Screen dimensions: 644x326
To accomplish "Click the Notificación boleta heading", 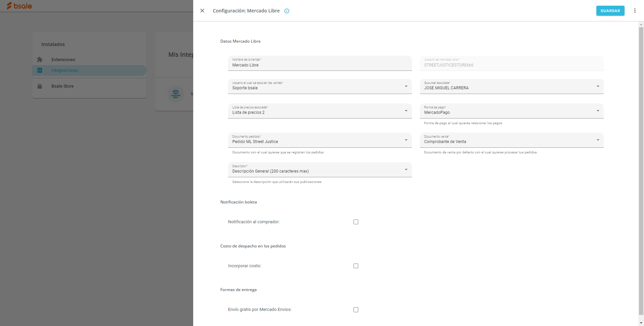I will (238, 202).
